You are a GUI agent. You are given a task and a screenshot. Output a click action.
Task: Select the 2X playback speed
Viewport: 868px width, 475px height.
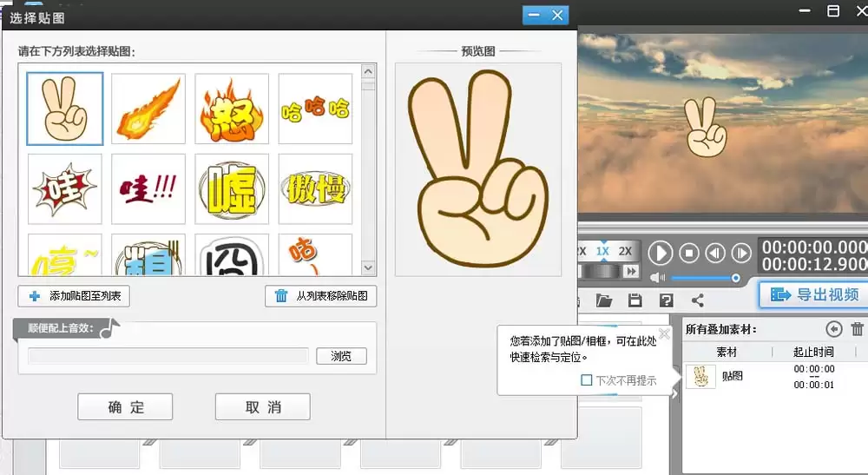[625, 251]
